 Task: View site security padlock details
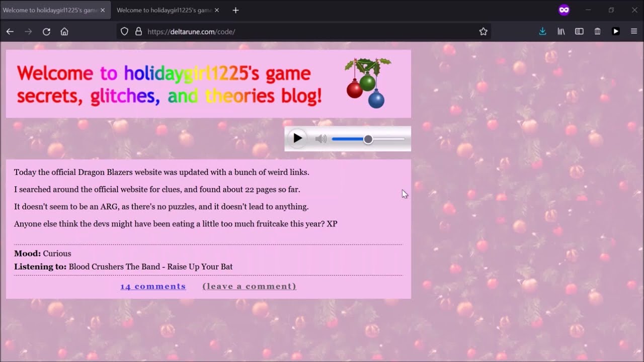[x=138, y=32]
